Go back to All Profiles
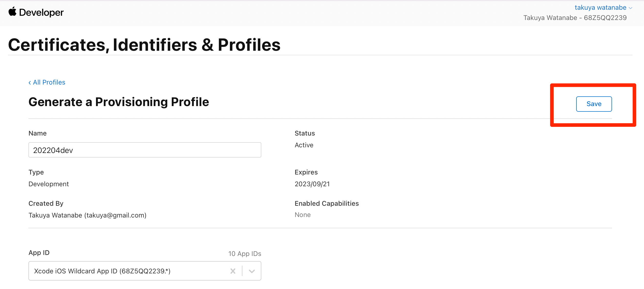Image resolution: width=644 pixels, height=289 pixels. (49, 82)
